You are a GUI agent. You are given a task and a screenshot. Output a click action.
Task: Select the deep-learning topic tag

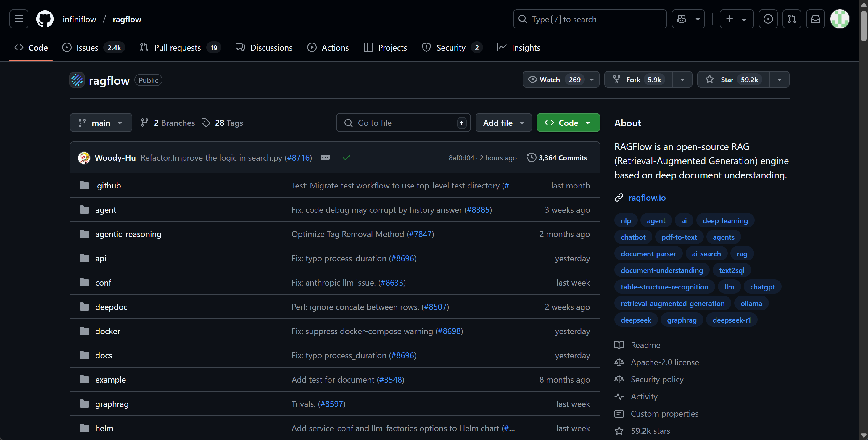pyautogui.click(x=725, y=221)
